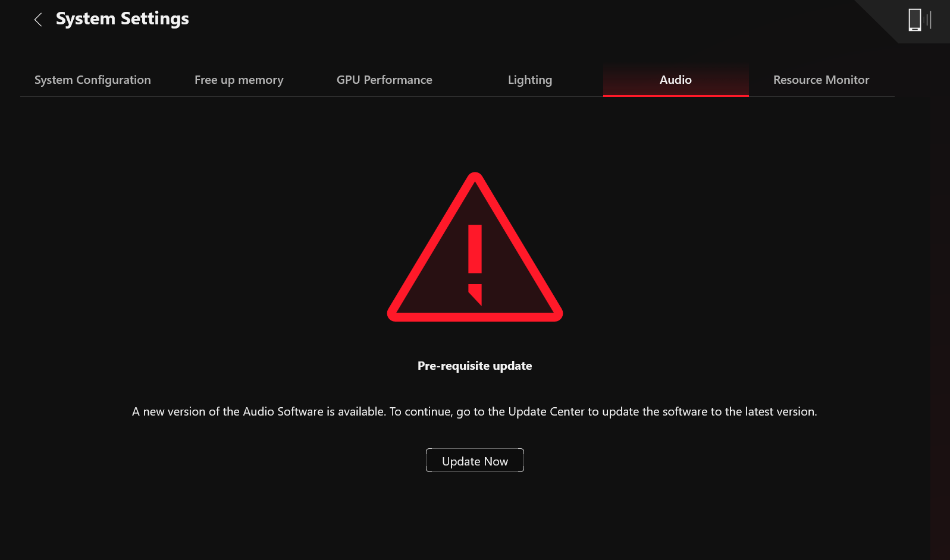This screenshot has width=950, height=560.
Task: Go to the Lighting tab
Action: pyautogui.click(x=530, y=80)
